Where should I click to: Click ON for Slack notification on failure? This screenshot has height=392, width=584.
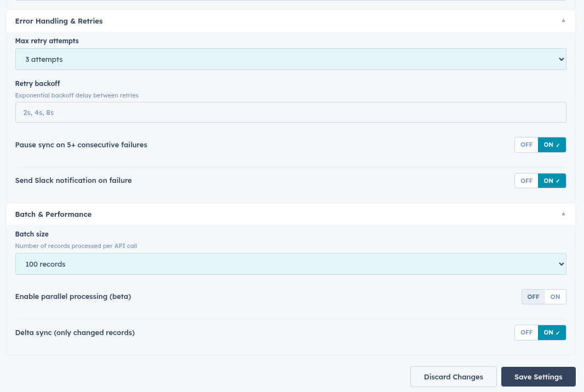coord(552,181)
